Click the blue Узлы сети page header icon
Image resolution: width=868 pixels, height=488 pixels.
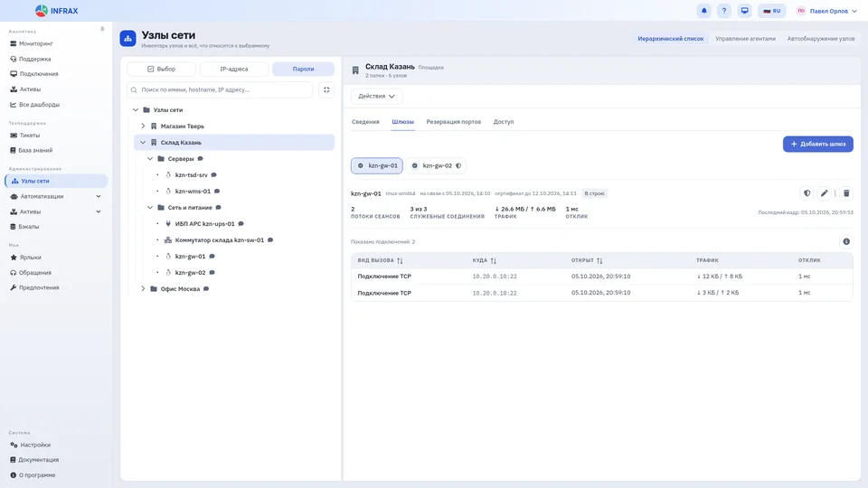(127, 39)
